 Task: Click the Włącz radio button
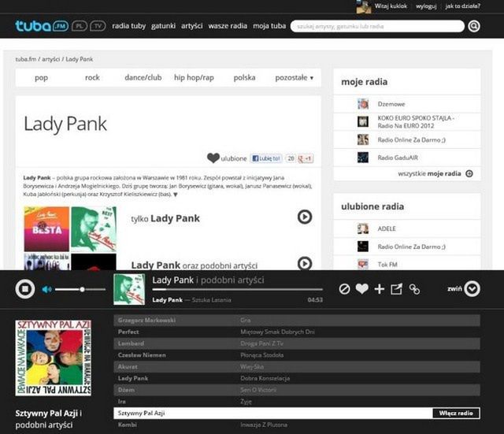[456, 413]
